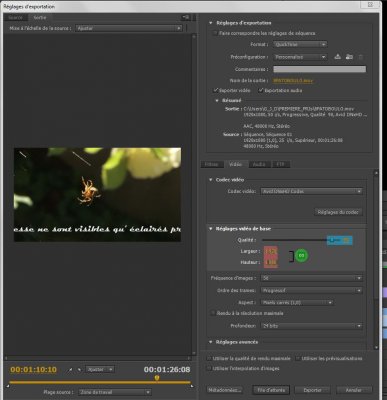Click the delete preset trash icon
Image resolution: width=387 pixels, height=400 pixels.
click(x=361, y=57)
